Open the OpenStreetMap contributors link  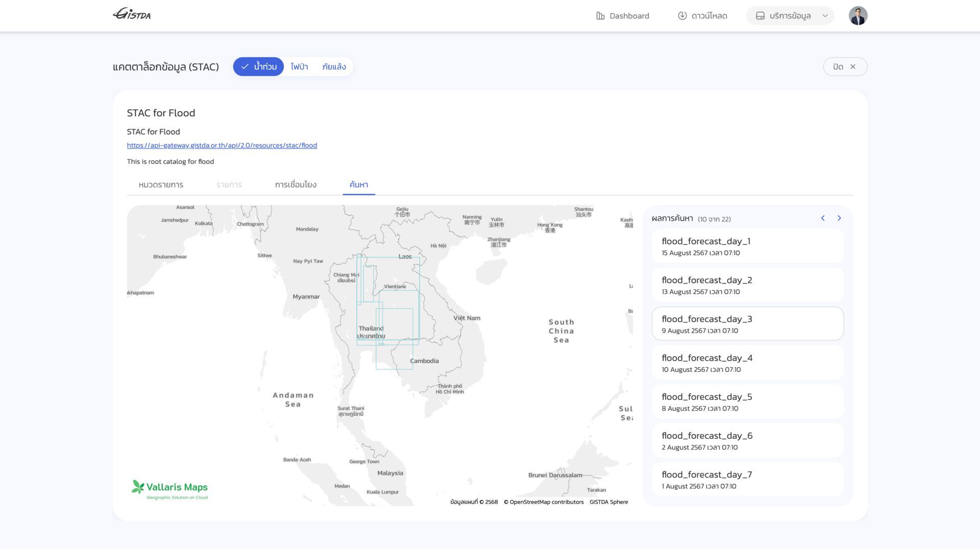(544, 502)
